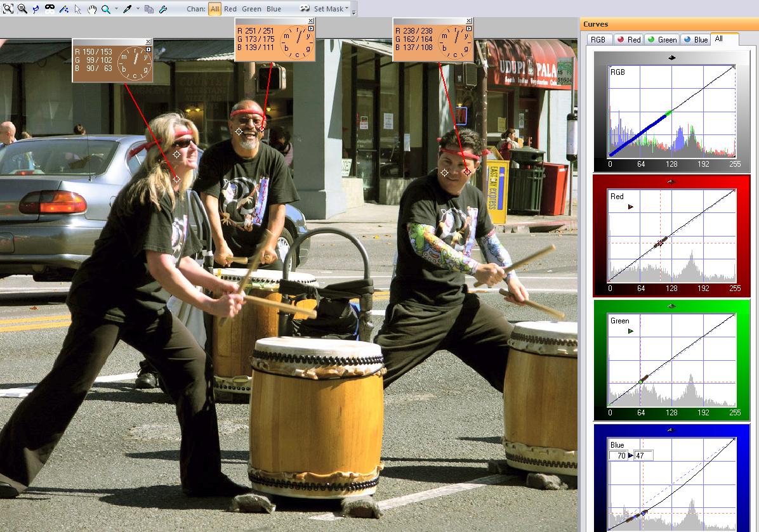The image size is (759, 532).
Task: Toggle the small square in R 238/238 box
Action: click(468, 29)
